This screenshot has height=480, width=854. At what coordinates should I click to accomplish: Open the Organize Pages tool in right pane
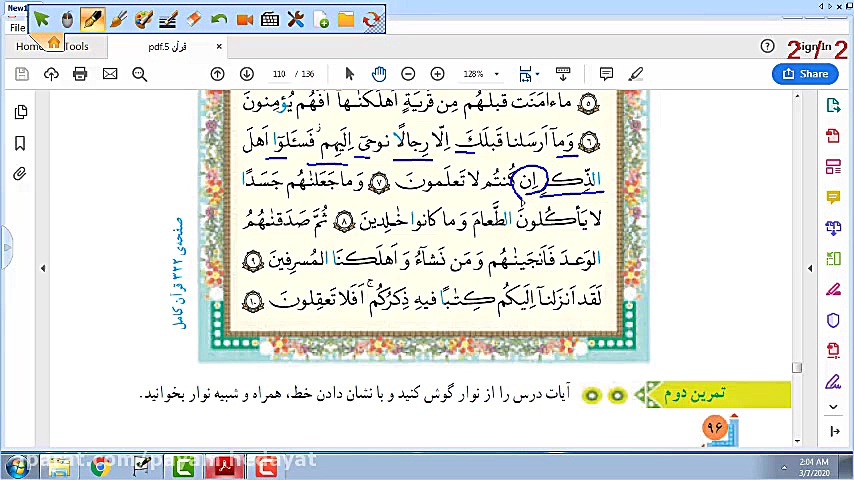pos(833,167)
